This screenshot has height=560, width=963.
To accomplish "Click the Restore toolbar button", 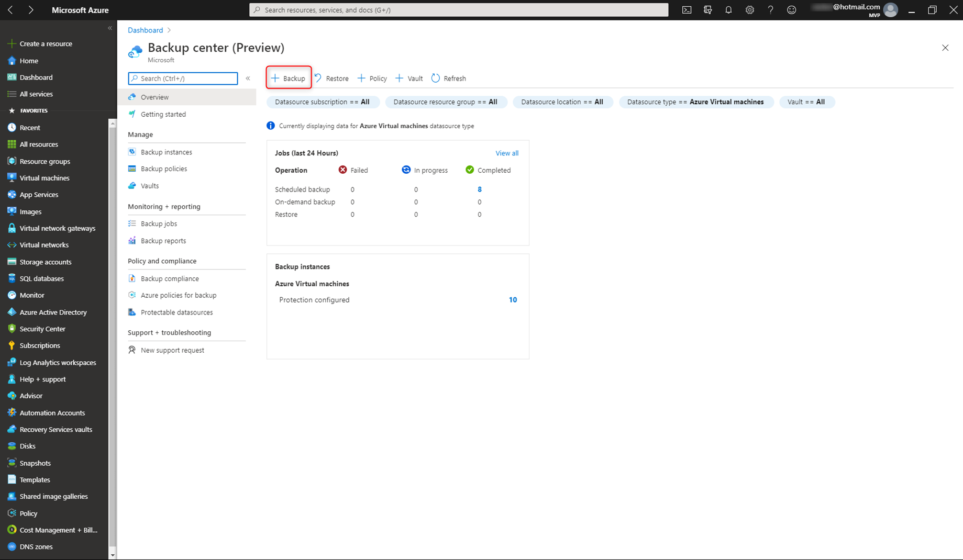I will [x=331, y=79].
